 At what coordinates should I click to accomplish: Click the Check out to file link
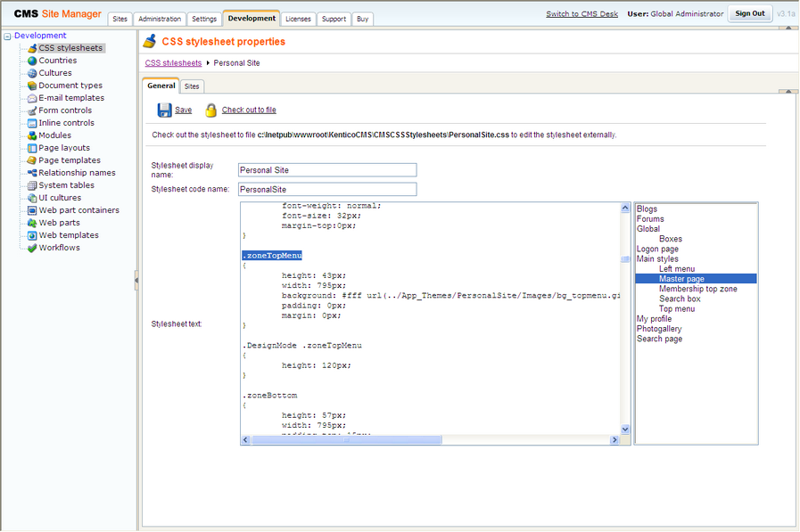249,110
